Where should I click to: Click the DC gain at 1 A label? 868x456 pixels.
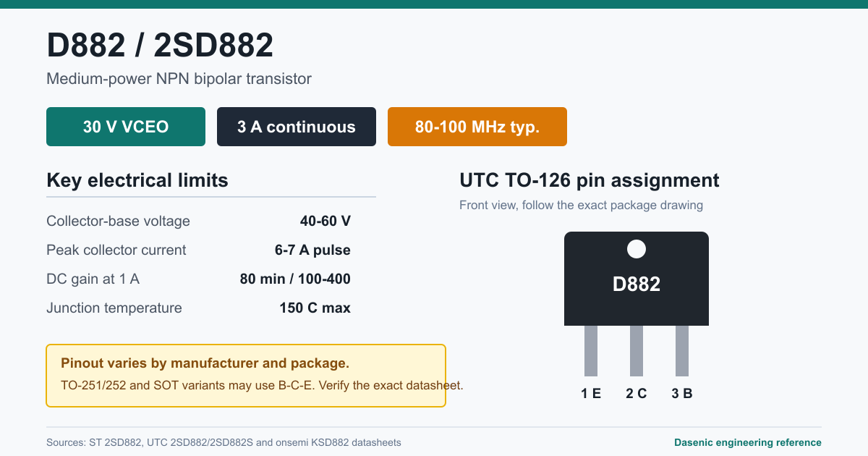coord(93,279)
